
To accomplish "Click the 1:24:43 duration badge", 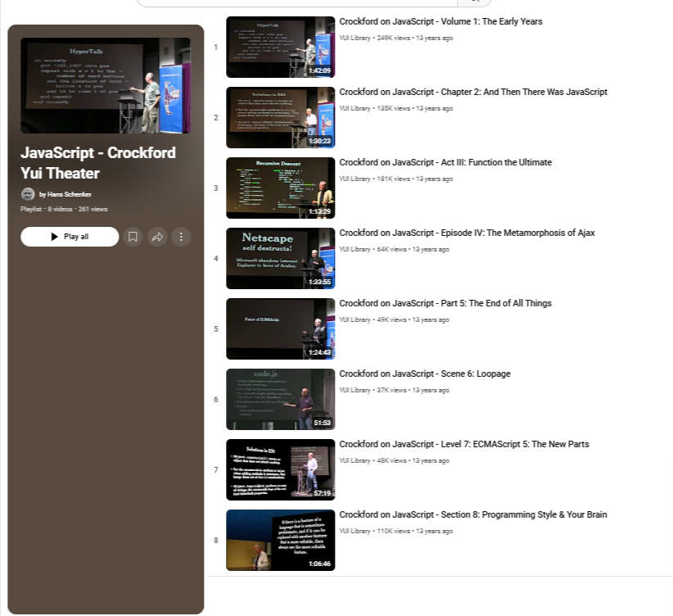I will click(x=320, y=352).
